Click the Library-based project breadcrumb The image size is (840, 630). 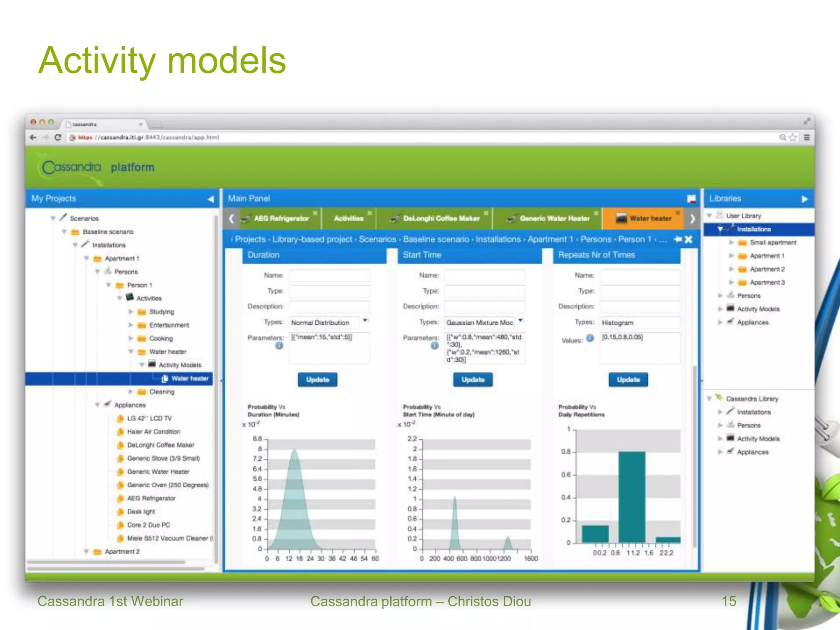pyautogui.click(x=312, y=239)
